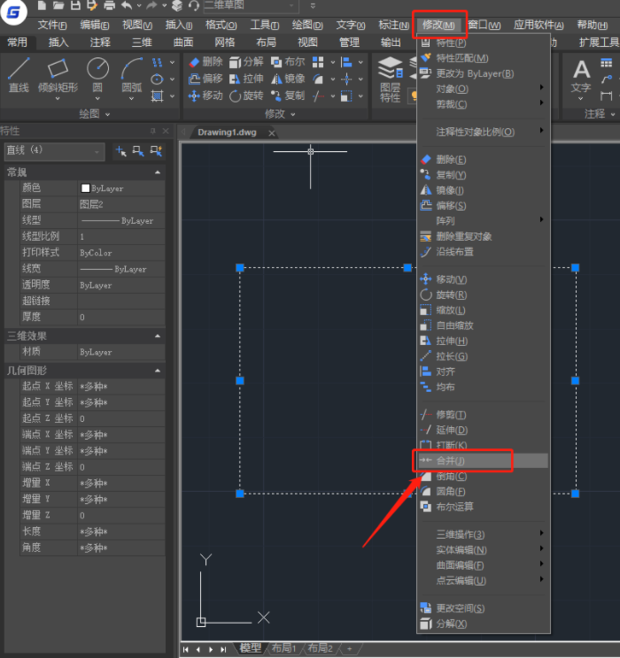Click the 镜像 mirror tool in ribbon
The image size is (620, 658).
point(288,79)
